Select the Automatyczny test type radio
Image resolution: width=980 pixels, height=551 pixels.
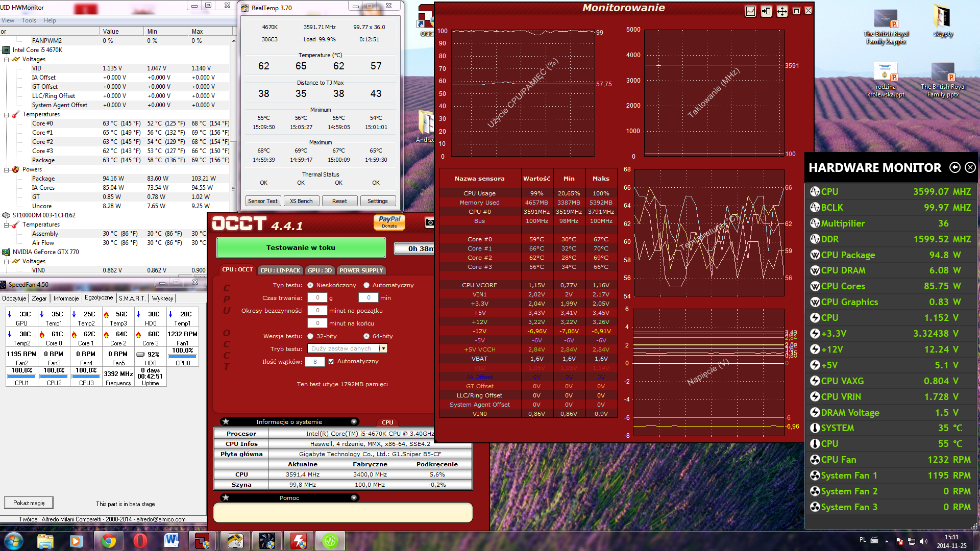point(366,285)
